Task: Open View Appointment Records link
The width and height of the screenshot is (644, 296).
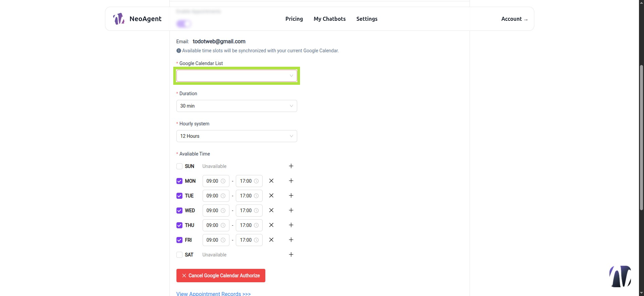Action: (x=214, y=294)
